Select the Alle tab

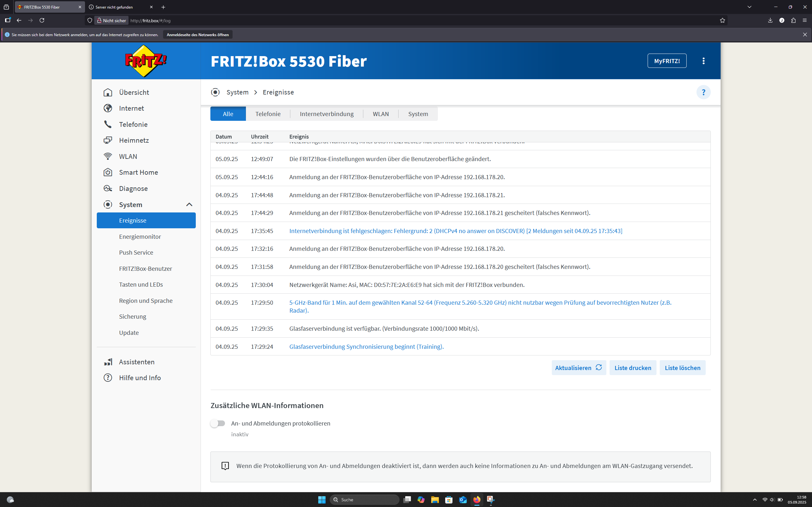228,114
